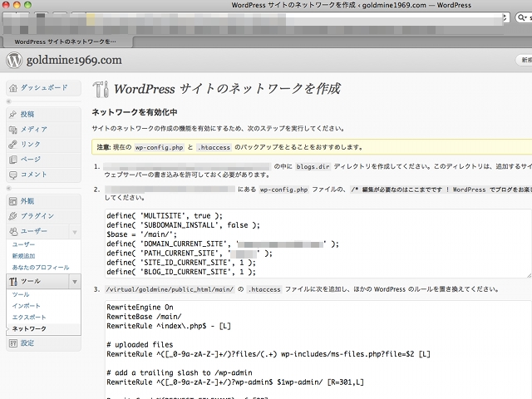Click the 設定 settings icon

13,343
